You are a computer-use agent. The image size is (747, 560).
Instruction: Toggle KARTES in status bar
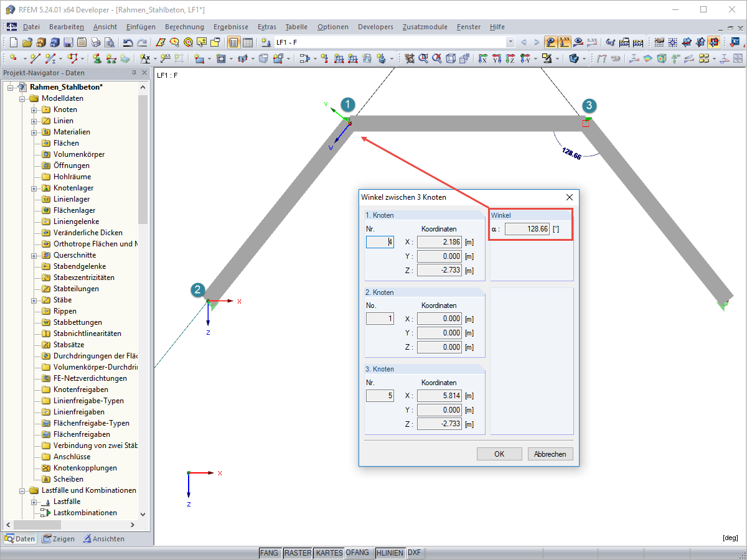pos(329,553)
